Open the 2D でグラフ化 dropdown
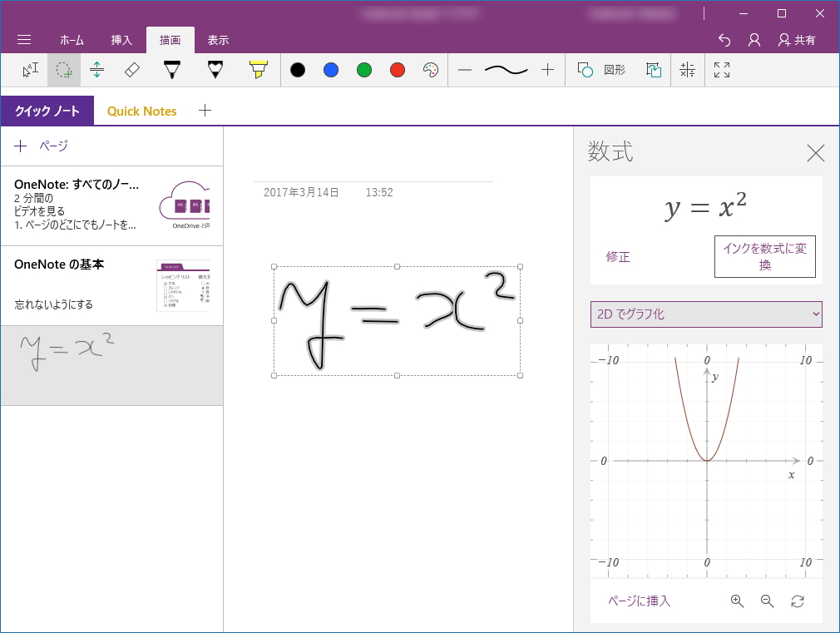The height and width of the screenshot is (633, 840). click(x=705, y=314)
